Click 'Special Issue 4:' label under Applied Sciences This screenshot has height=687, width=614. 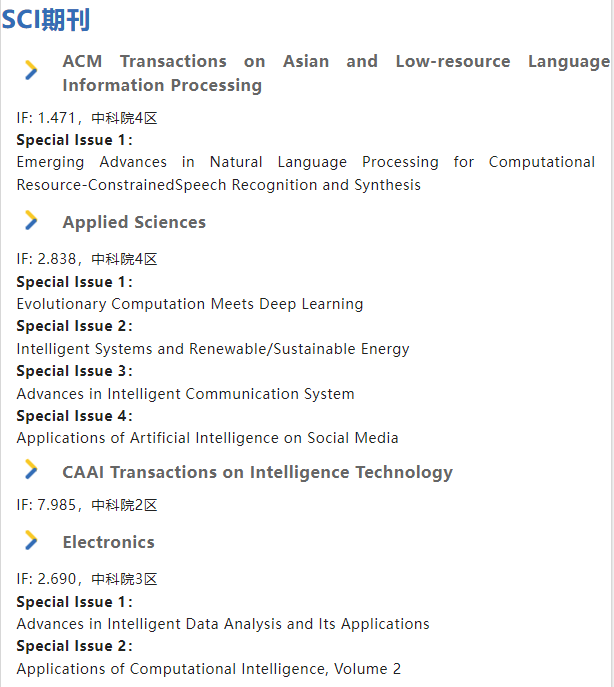(75, 416)
